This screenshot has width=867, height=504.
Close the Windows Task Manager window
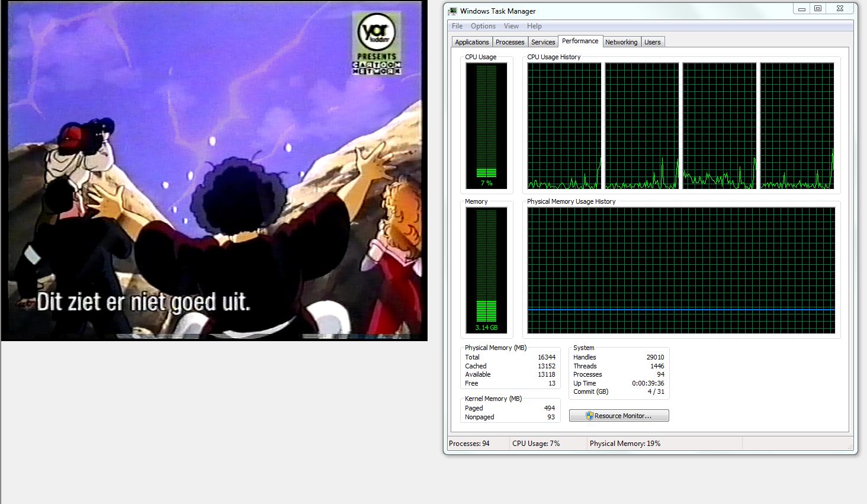(x=840, y=8)
